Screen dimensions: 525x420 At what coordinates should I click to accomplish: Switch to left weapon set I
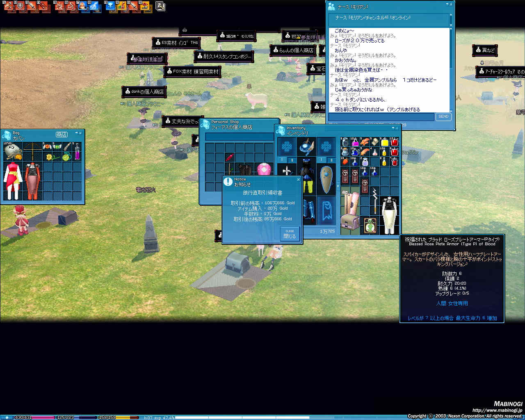(282, 160)
